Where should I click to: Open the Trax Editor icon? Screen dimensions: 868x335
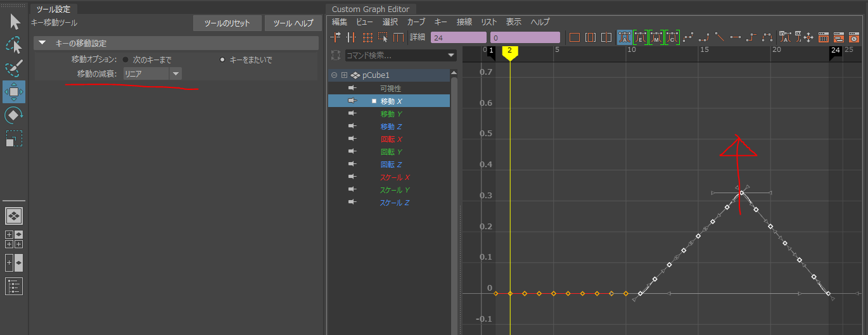(838, 37)
